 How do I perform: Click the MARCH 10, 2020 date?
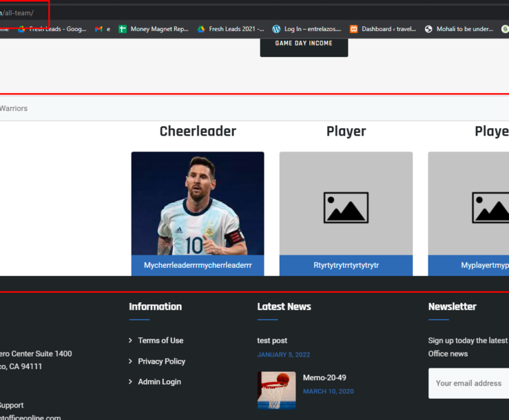pos(328,392)
